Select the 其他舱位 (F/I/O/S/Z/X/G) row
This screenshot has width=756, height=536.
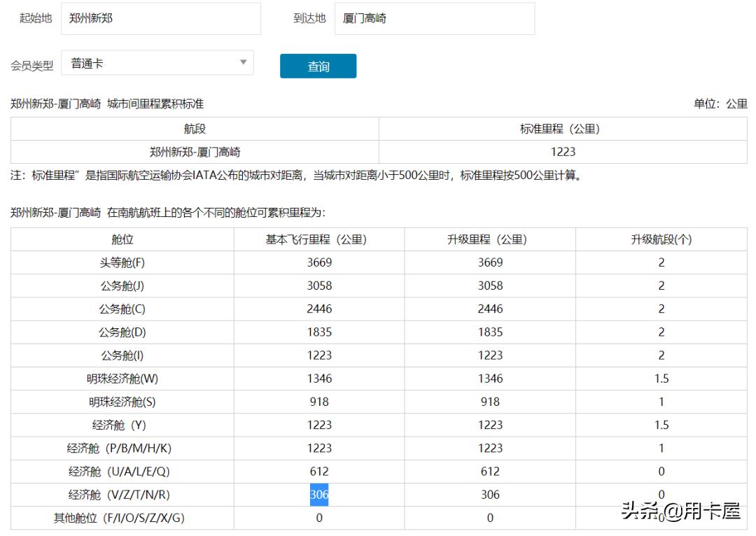coord(120,518)
